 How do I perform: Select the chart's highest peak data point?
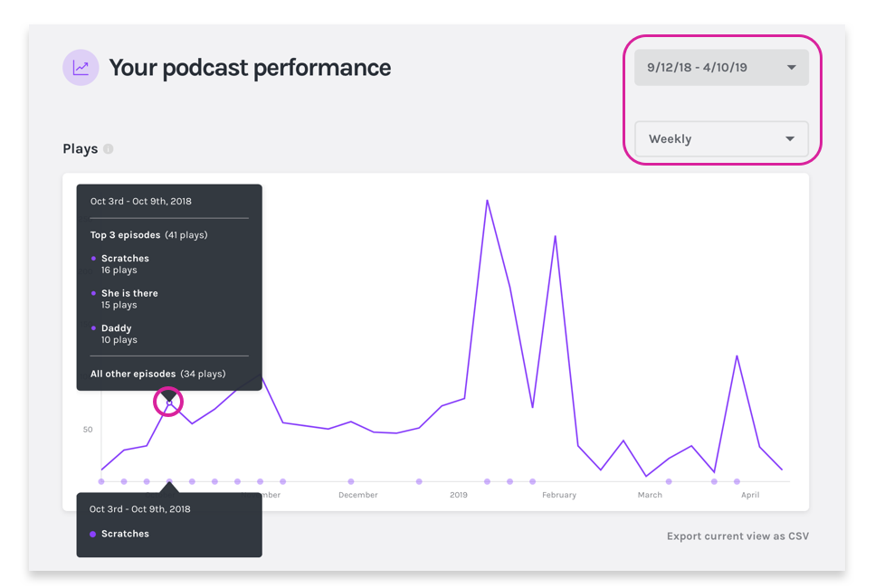(488, 200)
